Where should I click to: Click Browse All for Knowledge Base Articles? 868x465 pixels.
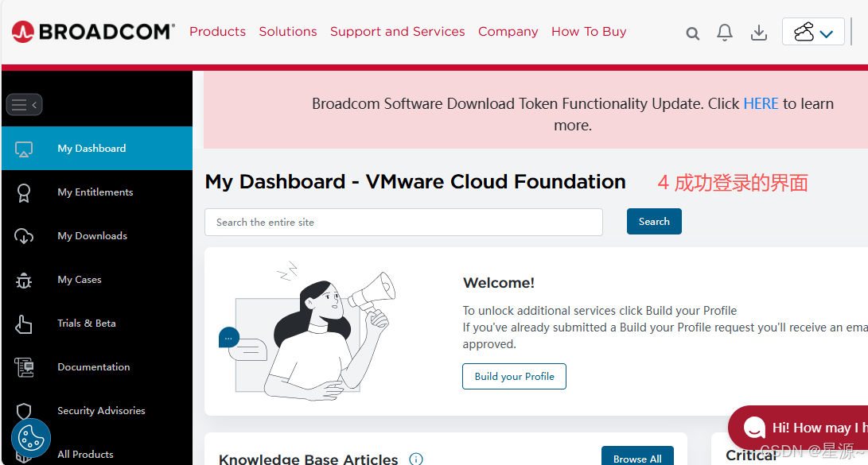point(637,457)
